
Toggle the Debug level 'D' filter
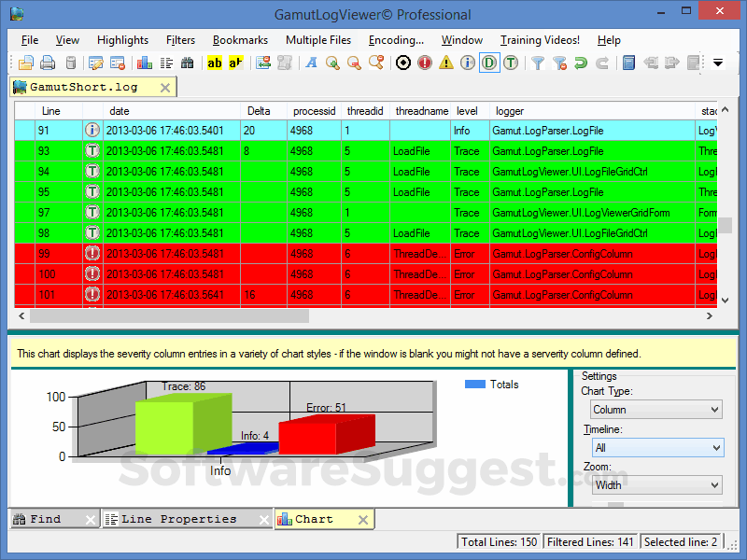coord(490,63)
